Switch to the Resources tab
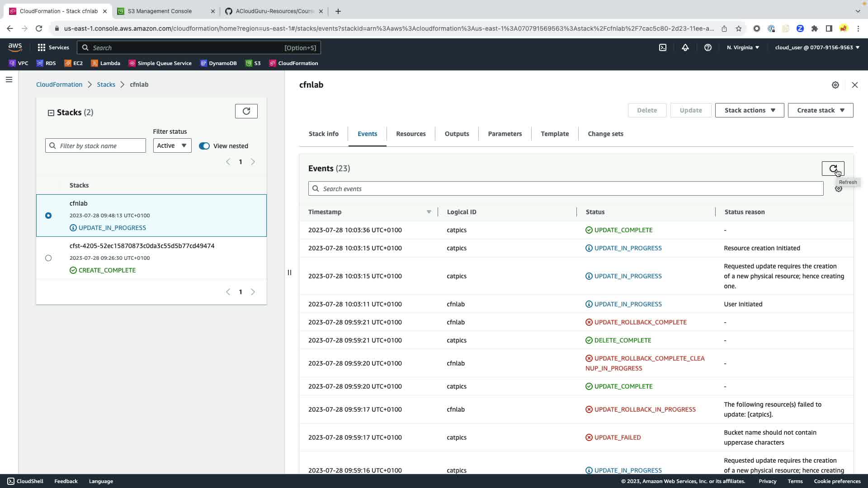This screenshot has width=868, height=488. point(410,134)
